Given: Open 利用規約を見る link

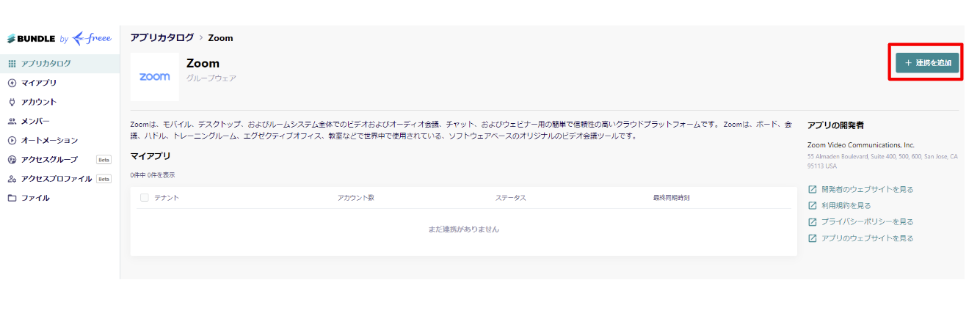Looking at the screenshot, I should click(x=846, y=205).
